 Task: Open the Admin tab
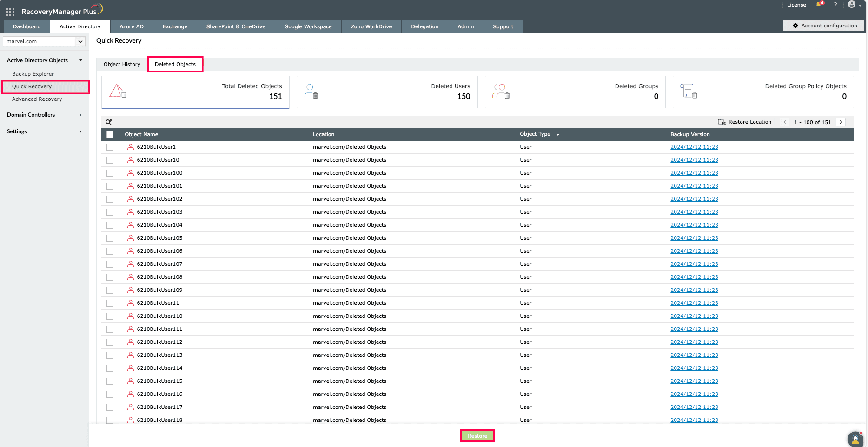click(x=466, y=26)
